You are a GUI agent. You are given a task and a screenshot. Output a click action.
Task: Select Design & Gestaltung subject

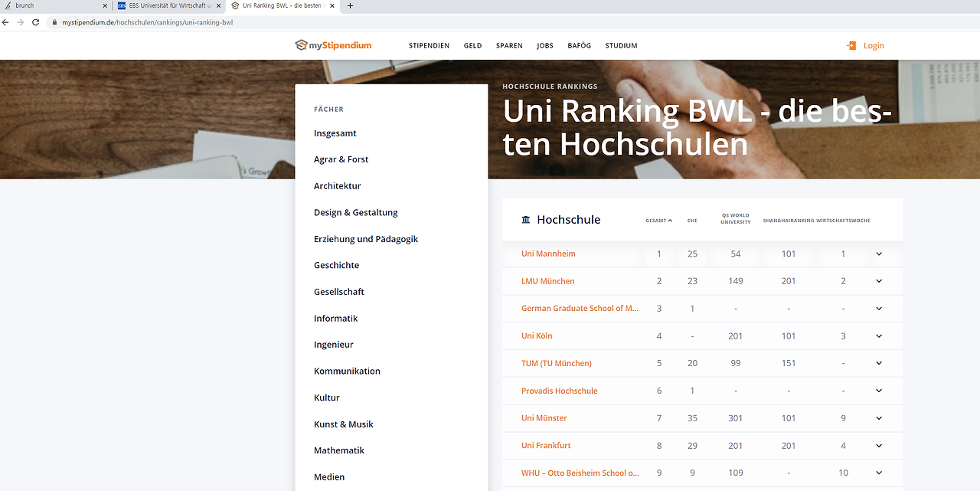click(356, 213)
